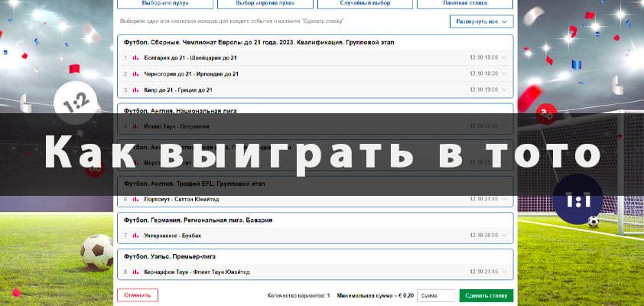Screen dimensions: 644x306
Task: Click the Чемпионат Европы до 21 года header
Action: click(x=259, y=42)
